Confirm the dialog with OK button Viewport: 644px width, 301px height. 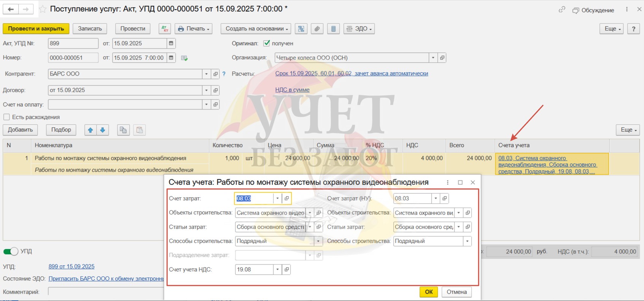(x=429, y=292)
